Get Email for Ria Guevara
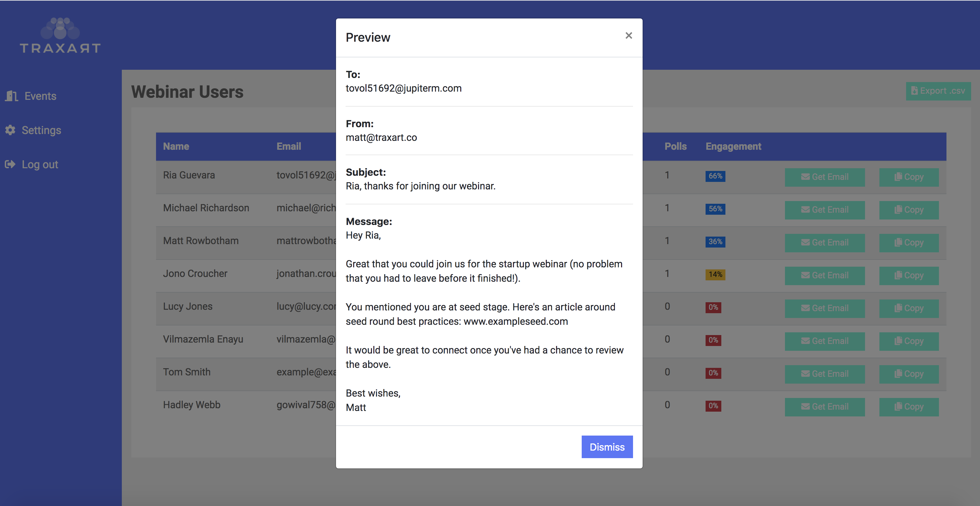 (x=824, y=177)
